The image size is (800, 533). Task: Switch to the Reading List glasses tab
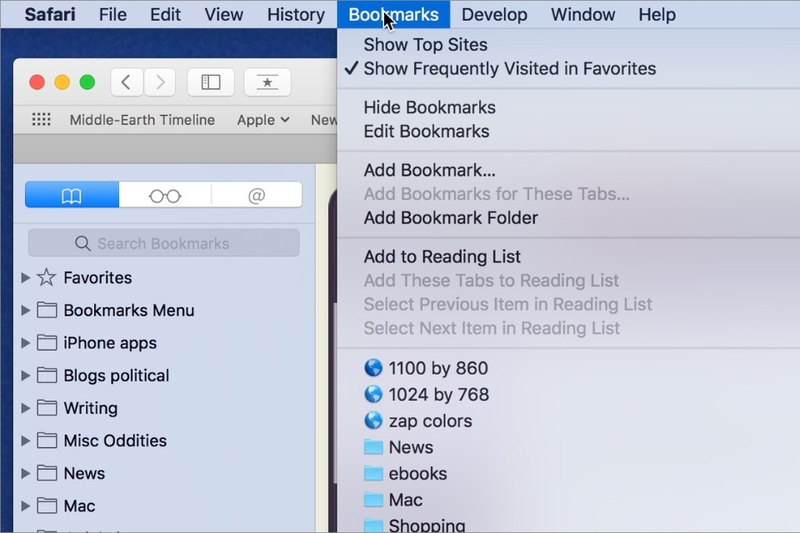[165, 195]
